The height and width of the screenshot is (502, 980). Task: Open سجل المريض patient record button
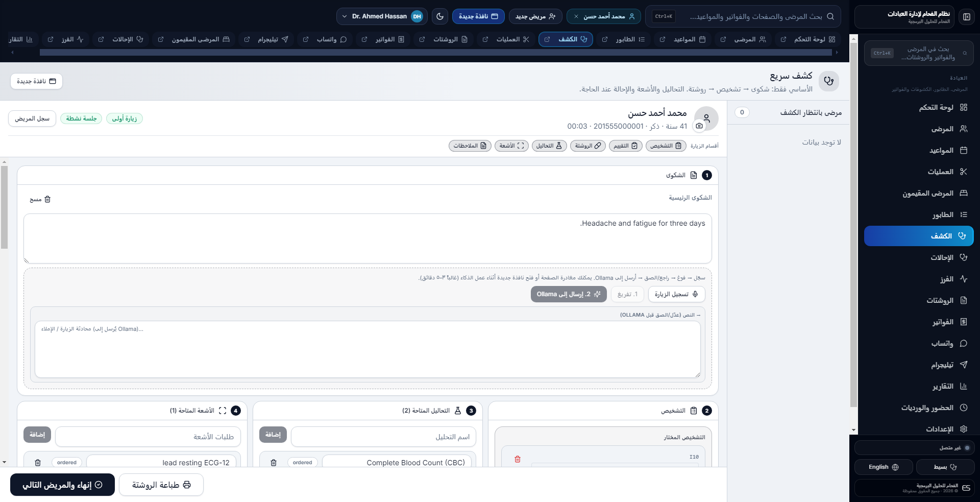(32, 118)
